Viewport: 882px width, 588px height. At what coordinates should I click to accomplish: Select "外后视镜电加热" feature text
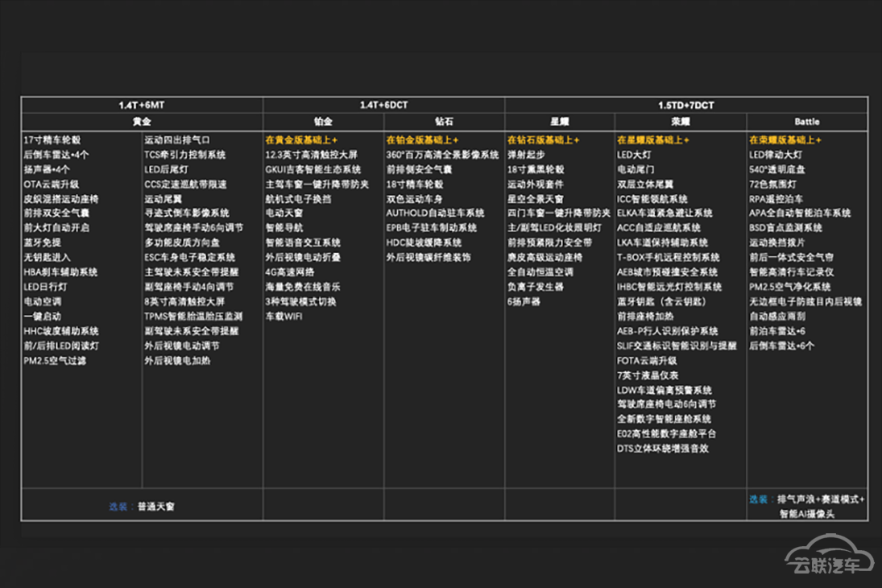(x=177, y=361)
